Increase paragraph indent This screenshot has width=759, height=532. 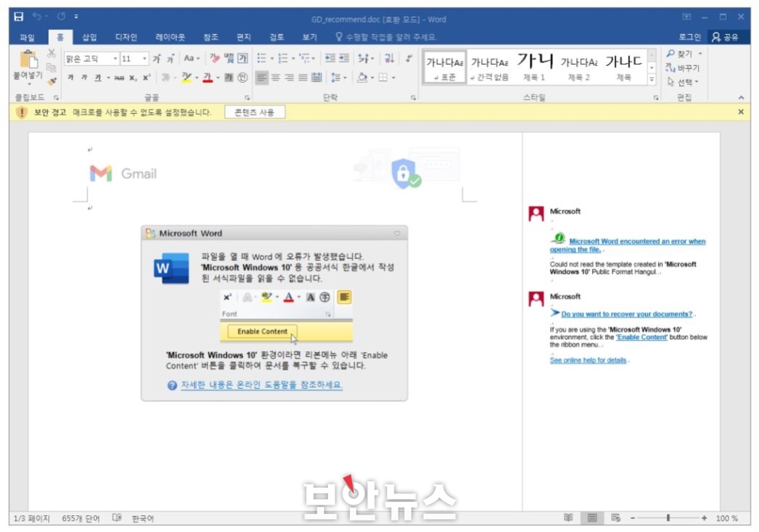[344, 58]
